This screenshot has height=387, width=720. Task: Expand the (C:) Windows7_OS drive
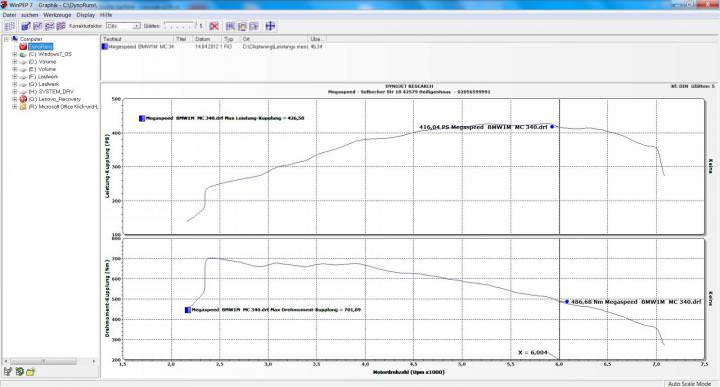click(x=15, y=54)
